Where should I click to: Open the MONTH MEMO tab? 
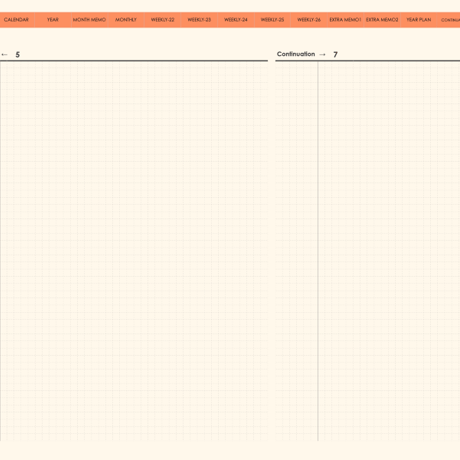pos(89,20)
